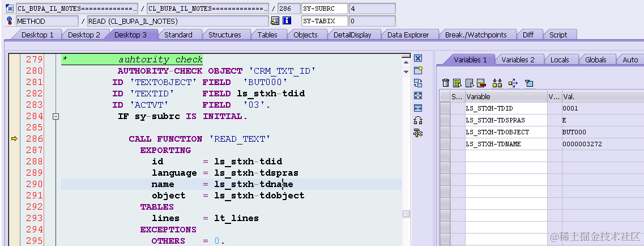Image resolution: width=644 pixels, height=246 pixels.
Task: Click the full screen tool icon
Action: pos(418,96)
